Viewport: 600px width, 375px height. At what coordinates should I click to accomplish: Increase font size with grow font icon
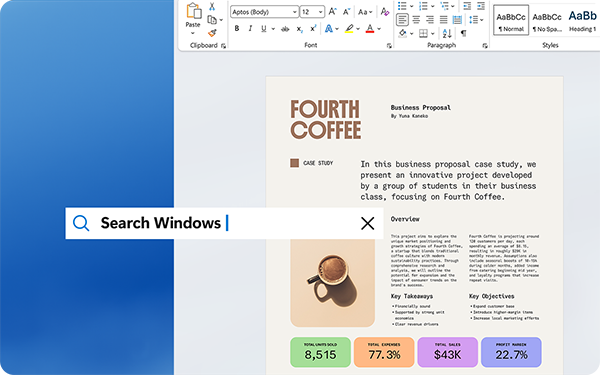coord(333,12)
